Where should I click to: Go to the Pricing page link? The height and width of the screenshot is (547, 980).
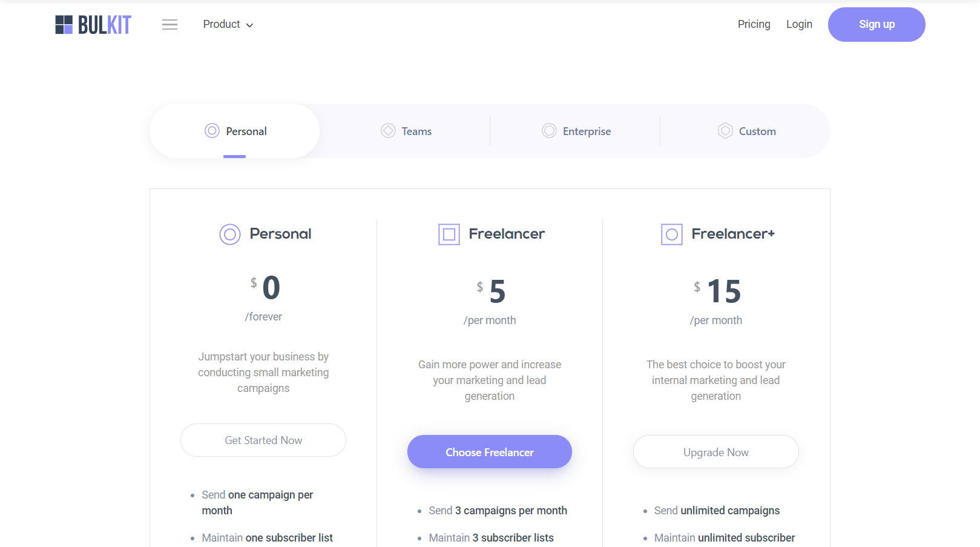[x=754, y=24]
